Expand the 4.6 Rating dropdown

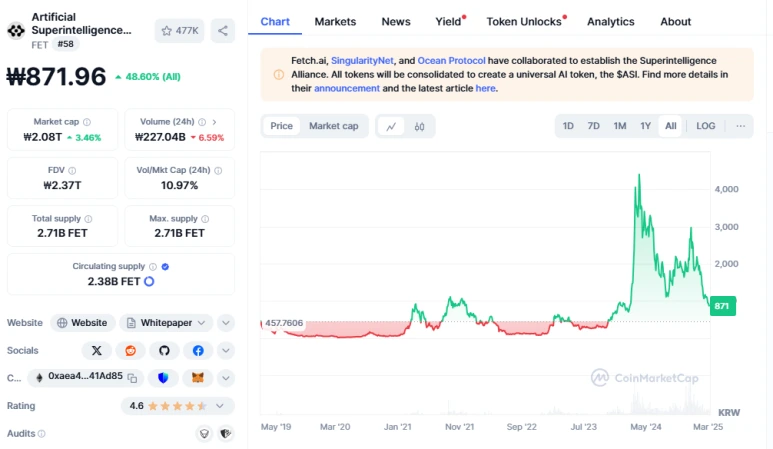click(177, 406)
